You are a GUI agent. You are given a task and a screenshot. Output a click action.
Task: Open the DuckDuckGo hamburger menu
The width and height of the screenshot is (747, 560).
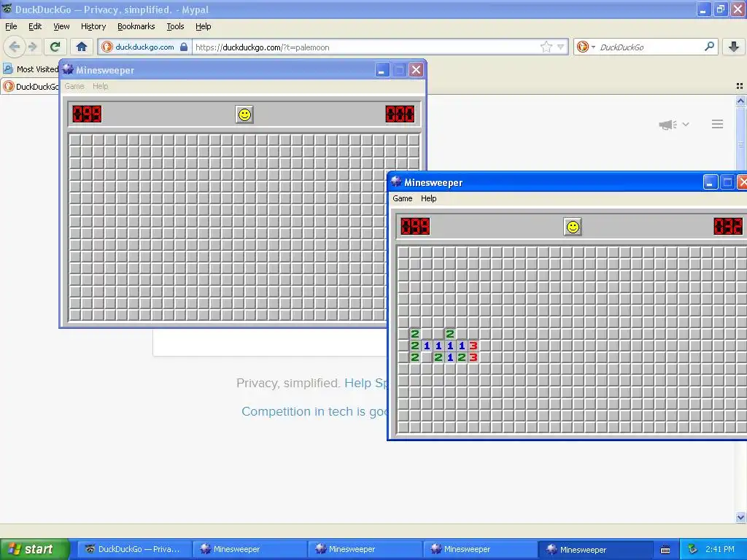coord(718,124)
